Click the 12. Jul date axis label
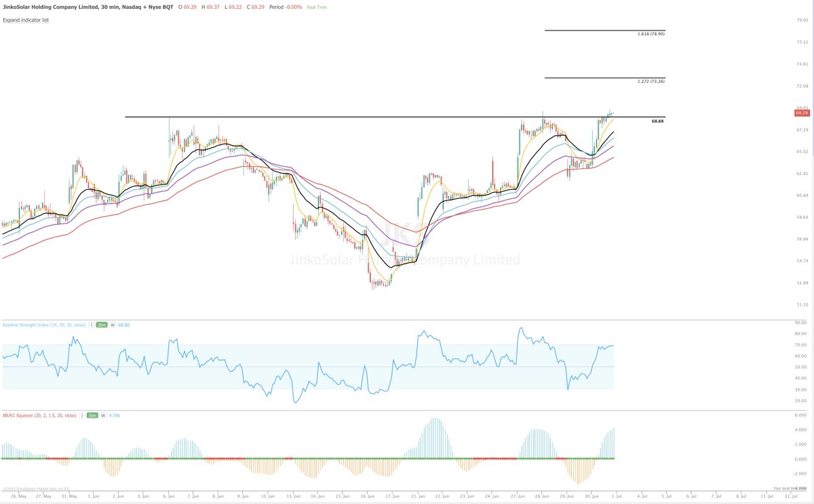 click(x=792, y=496)
